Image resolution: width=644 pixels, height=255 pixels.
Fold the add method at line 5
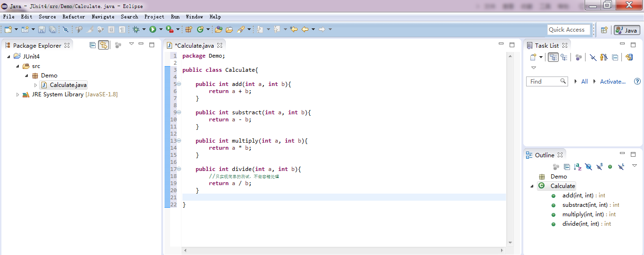[179, 84]
